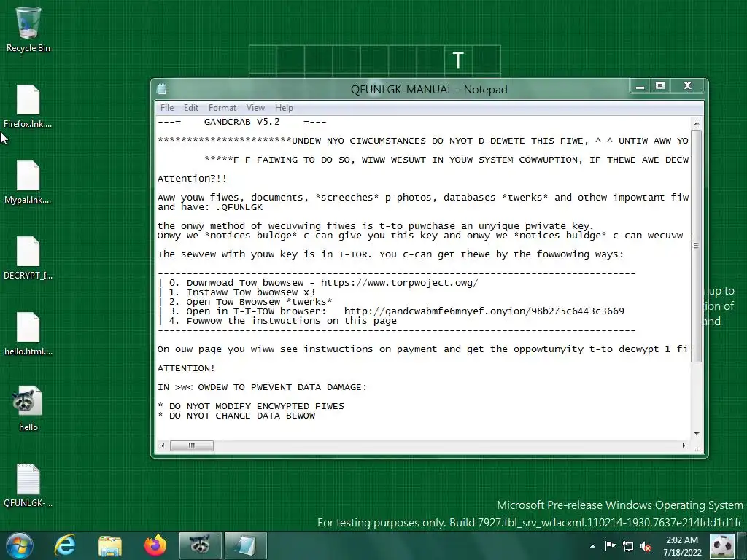
Task: Open the View menu in Notepad
Action: [x=255, y=108]
